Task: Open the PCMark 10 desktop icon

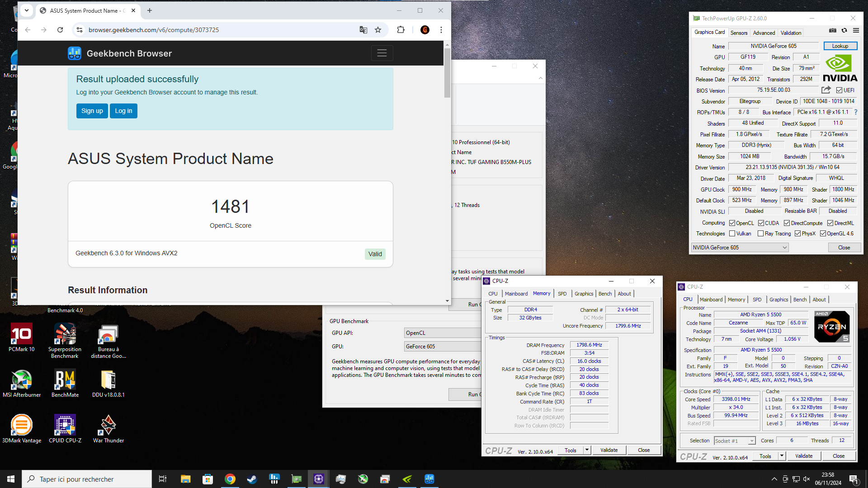Action: coord(21,338)
